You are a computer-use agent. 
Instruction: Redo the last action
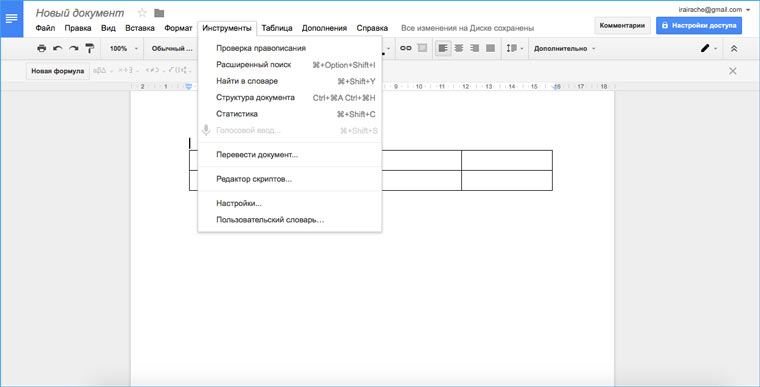pos(74,48)
